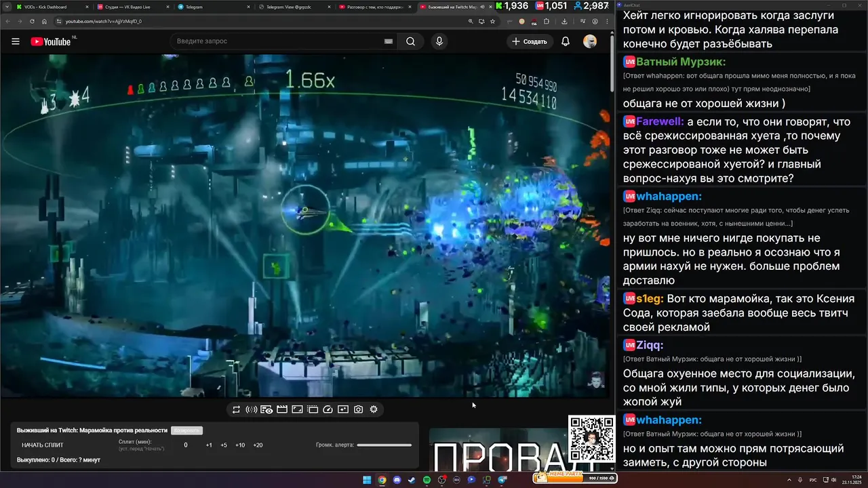868x488 pixels.
Task: Click the aspect-ratio frame icon
Action: (297, 409)
